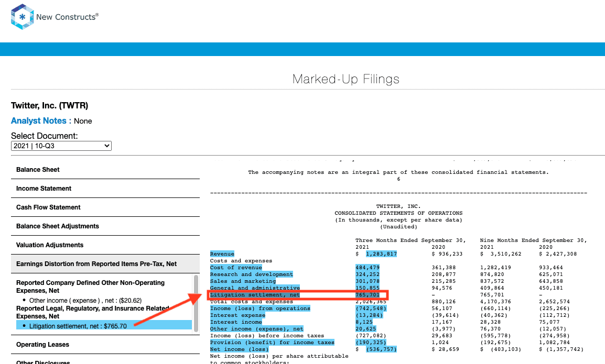This screenshot has height=364, width=605.
Task: Select 'Other income (expense), net' sidebar item
Action: (x=85, y=301)
